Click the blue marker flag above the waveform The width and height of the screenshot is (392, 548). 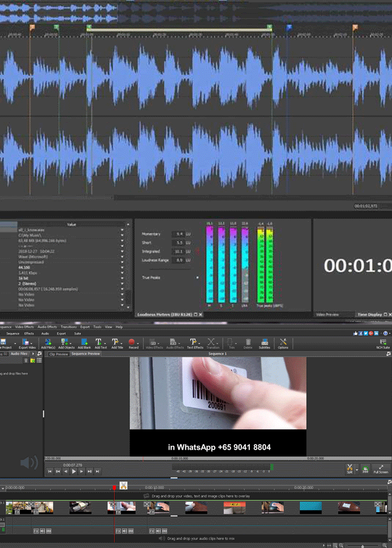(289, 27)
